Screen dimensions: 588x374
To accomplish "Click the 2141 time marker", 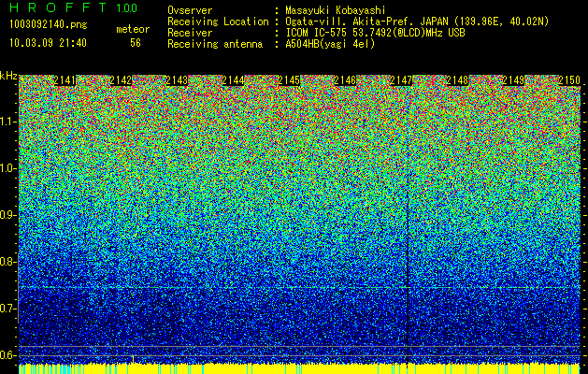I will 65,80.
